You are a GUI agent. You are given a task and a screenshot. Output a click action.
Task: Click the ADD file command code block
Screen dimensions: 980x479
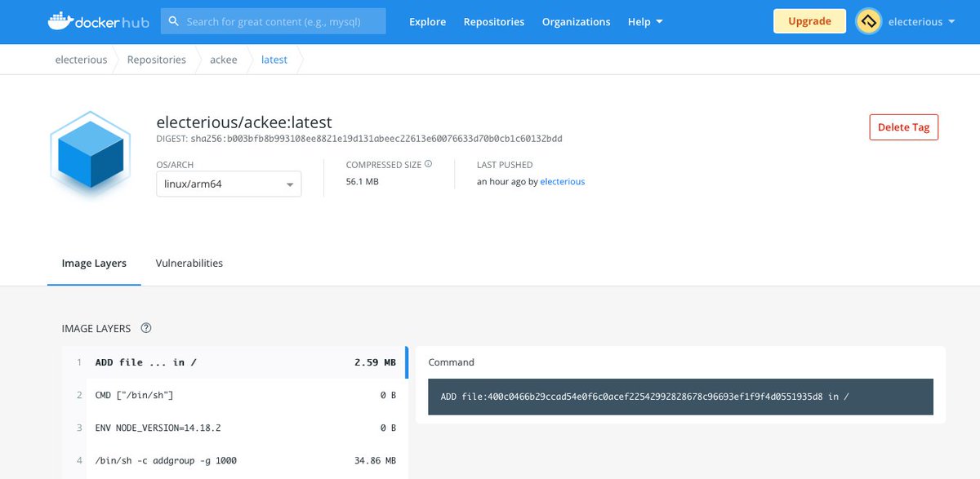tap(680, 397)
